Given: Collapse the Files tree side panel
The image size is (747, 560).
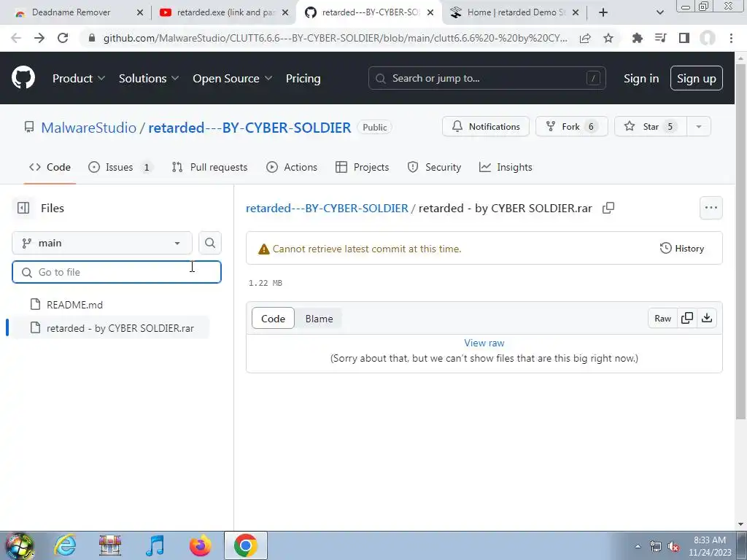Looking at the screenshot, I should 23,208.
